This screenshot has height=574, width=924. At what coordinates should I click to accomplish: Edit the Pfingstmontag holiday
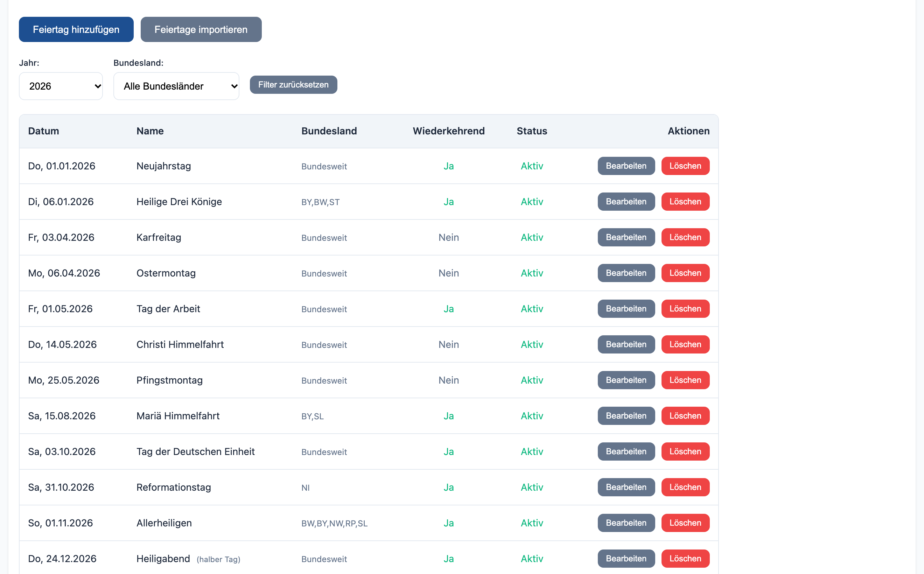pos(626,380)
